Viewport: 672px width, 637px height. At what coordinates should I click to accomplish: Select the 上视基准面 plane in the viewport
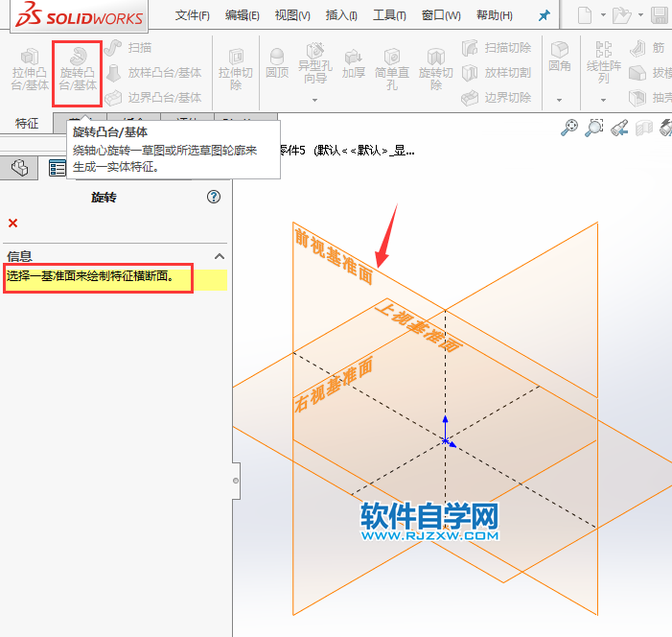click(419, 327)
